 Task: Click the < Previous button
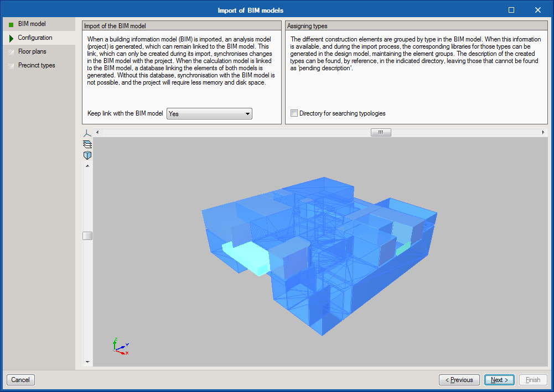pos(459,380)
